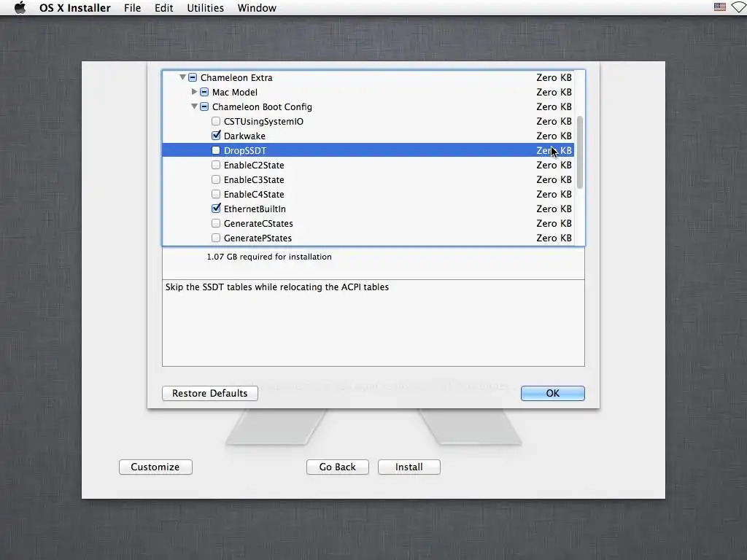
Task: Click the 1.07 GB required for installation text
Action: (x=269, y=257)
